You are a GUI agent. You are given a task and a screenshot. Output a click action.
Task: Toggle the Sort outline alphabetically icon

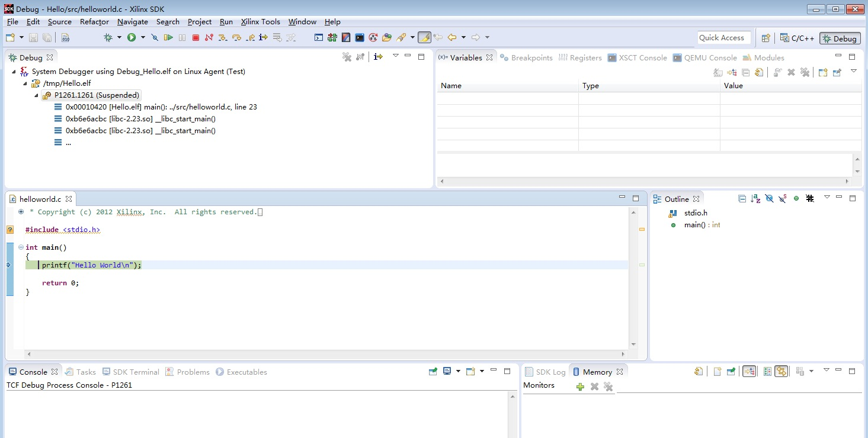pos(755,199)
